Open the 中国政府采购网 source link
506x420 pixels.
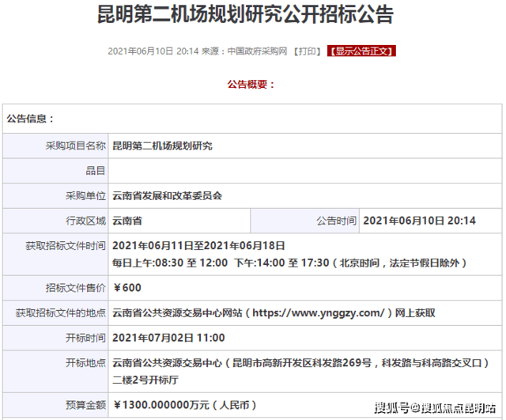(x=256, y=51)
